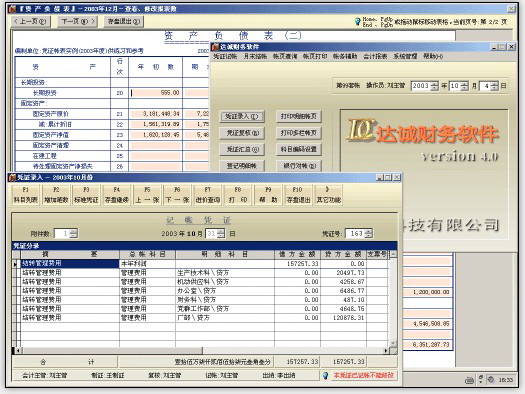
Task: Open the 其它功能 other functions button
Action: (328, 194)
